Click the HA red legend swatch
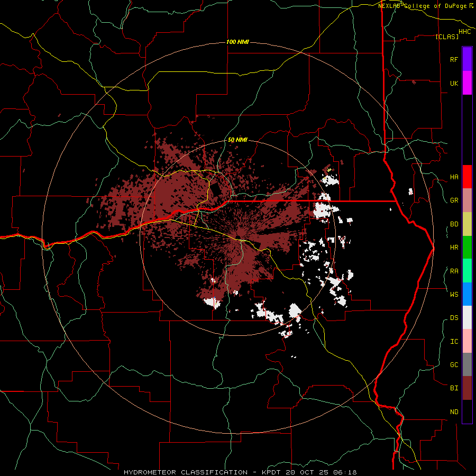This screenshot has width=476, height=476. pos(467,177)
